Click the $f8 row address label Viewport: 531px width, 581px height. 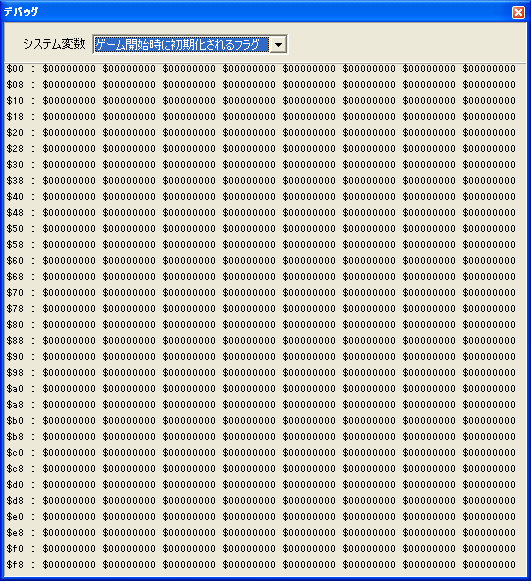click(x=15, y=565)
